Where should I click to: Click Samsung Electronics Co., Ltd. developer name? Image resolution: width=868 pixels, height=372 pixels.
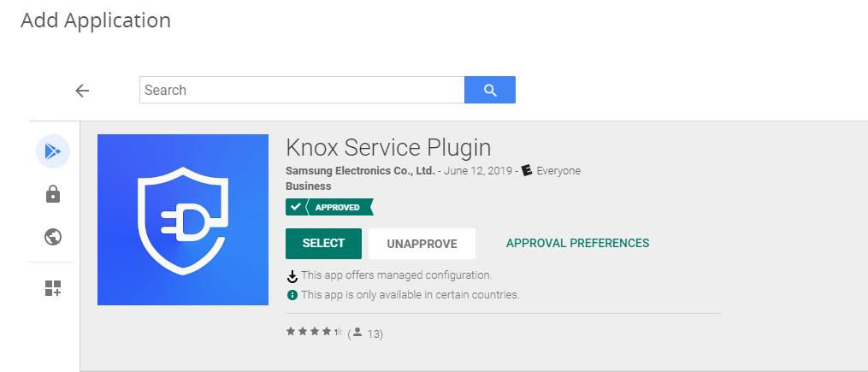pos(360,170)
